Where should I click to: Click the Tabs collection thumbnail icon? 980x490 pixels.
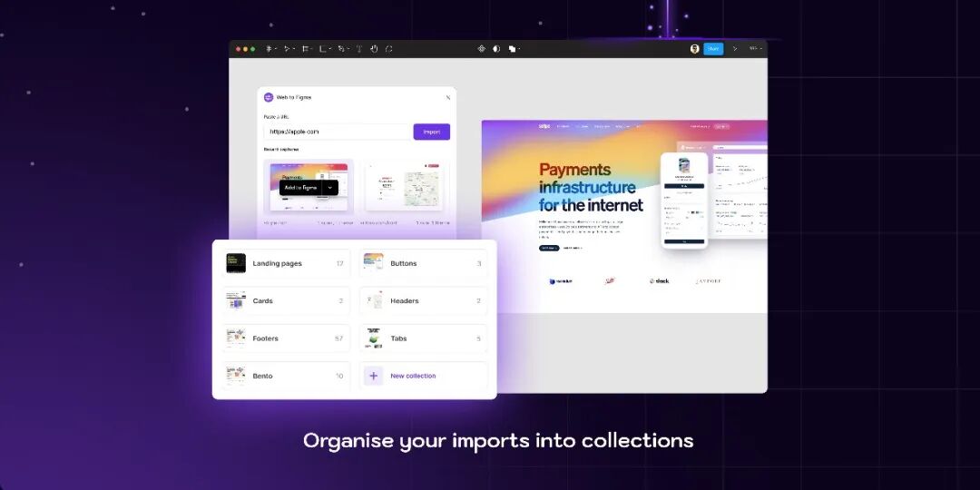click(374, 338)
